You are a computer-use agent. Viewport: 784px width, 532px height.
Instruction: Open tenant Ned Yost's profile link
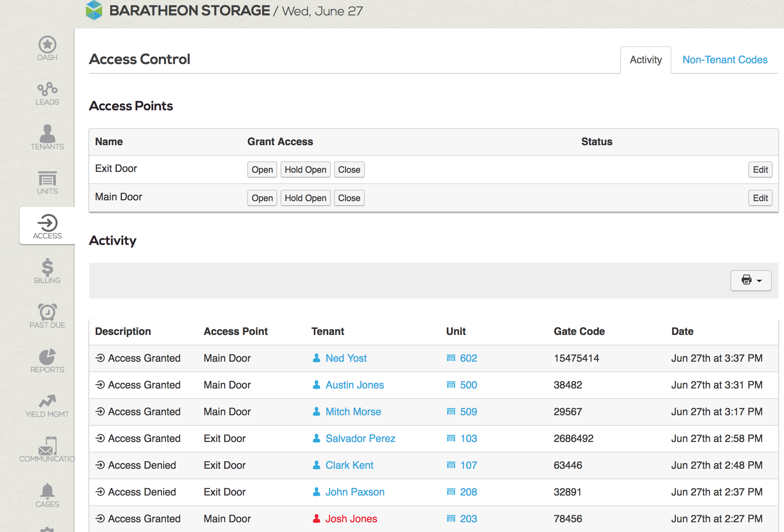[346, 358]
